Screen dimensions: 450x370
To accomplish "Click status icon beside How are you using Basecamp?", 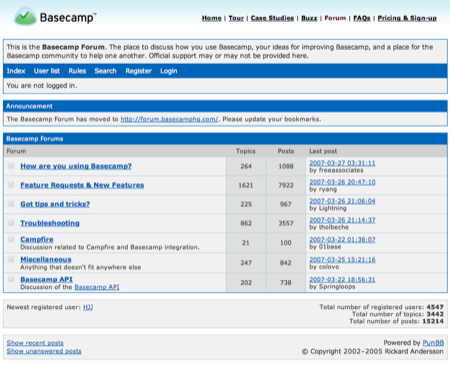I will (x=11, y=166).
